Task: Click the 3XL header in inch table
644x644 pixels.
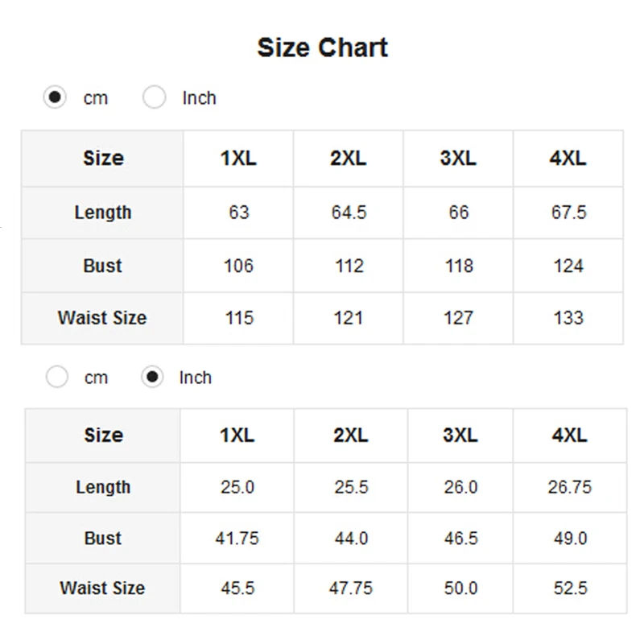Action: tap(460, 436)
